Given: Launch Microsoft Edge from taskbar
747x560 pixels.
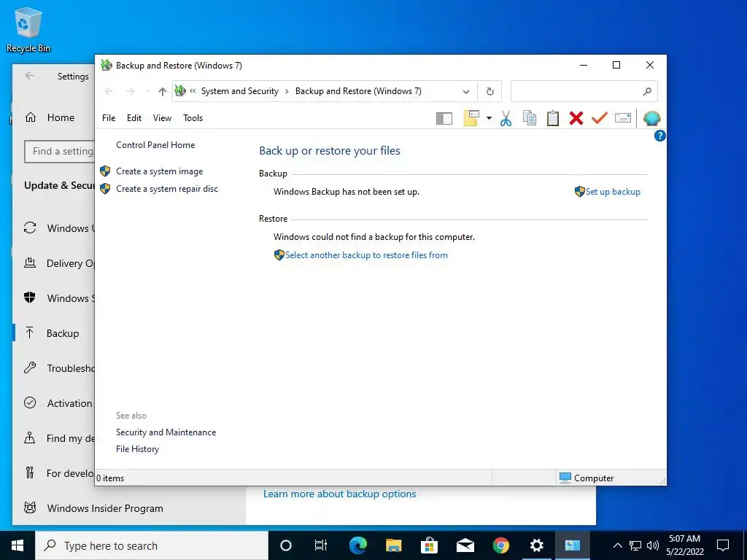Looking at the screenshot, I should pos(357,545).
